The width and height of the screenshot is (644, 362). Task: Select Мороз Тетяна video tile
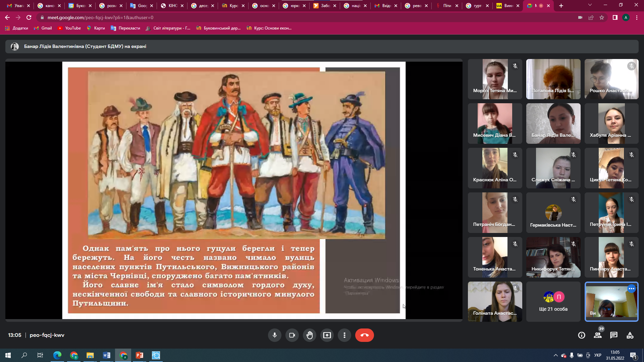tap(495, 79)
